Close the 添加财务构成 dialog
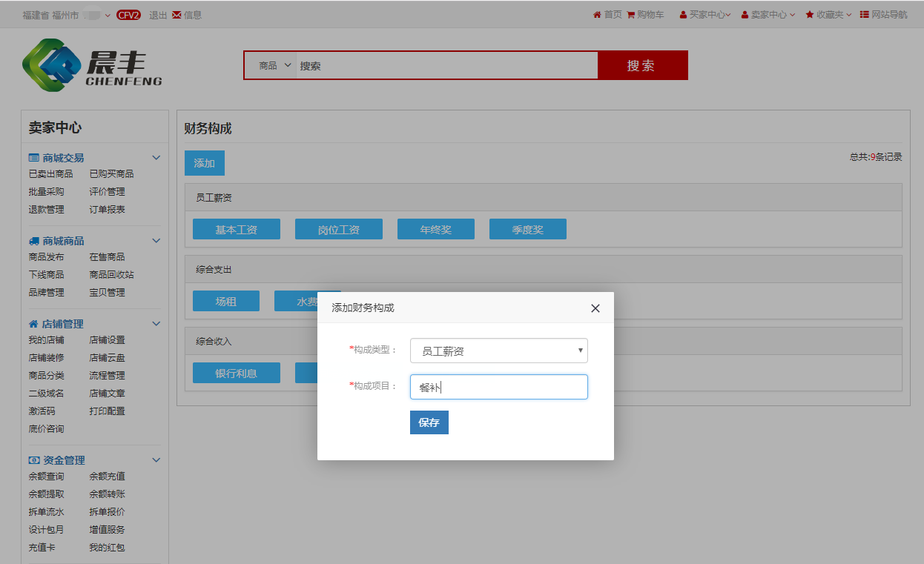 pyautogui.click(x=595, y=308)
